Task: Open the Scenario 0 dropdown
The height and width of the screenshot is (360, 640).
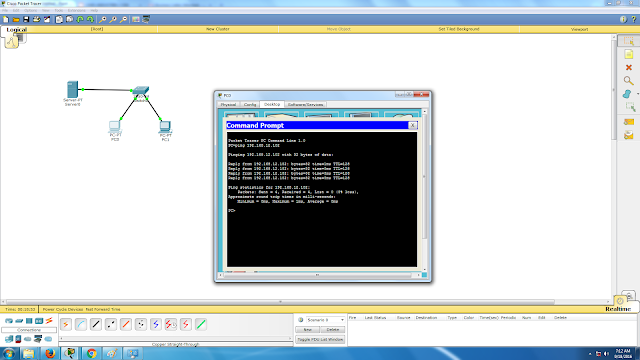Action: click(325, 320)
